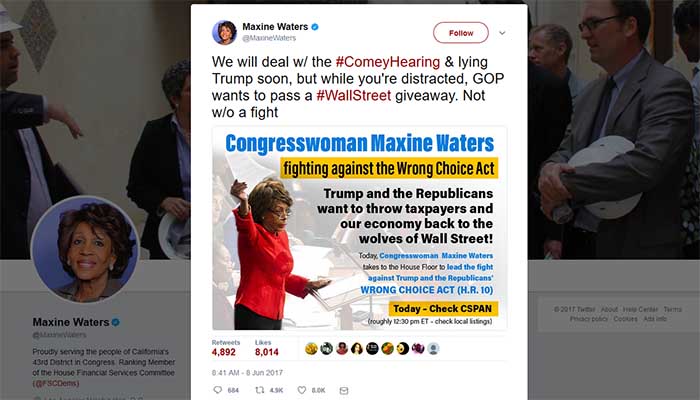700x400 pixels.
Task: Click the reply speech bubble icon
Action: pyautogui.click(x=218, y=390)
